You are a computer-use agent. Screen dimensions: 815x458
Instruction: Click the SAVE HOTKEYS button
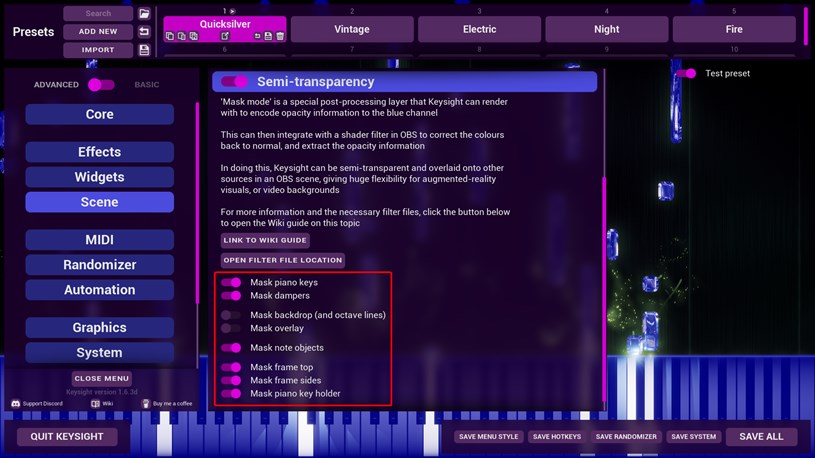[x=557, y=437]
